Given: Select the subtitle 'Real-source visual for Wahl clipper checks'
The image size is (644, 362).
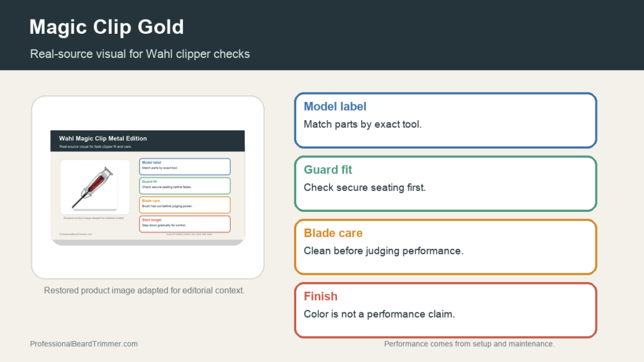Looking at the screenshot, I should pos(140,54).
